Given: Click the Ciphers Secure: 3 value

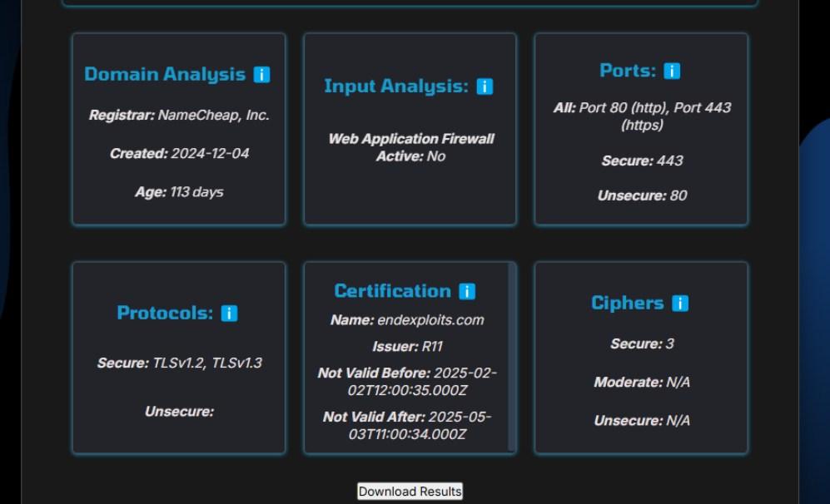Looking at the screenshot, I should coord(642,343).
